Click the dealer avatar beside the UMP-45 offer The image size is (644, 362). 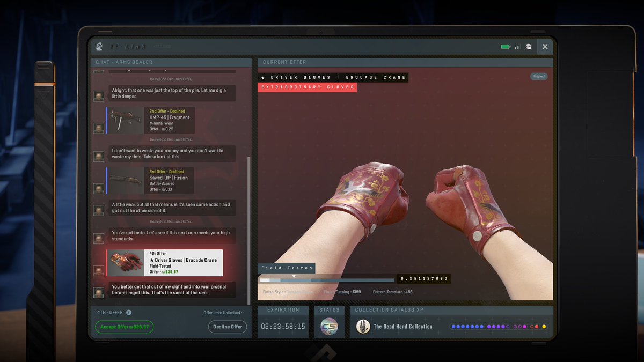[99, 128]
